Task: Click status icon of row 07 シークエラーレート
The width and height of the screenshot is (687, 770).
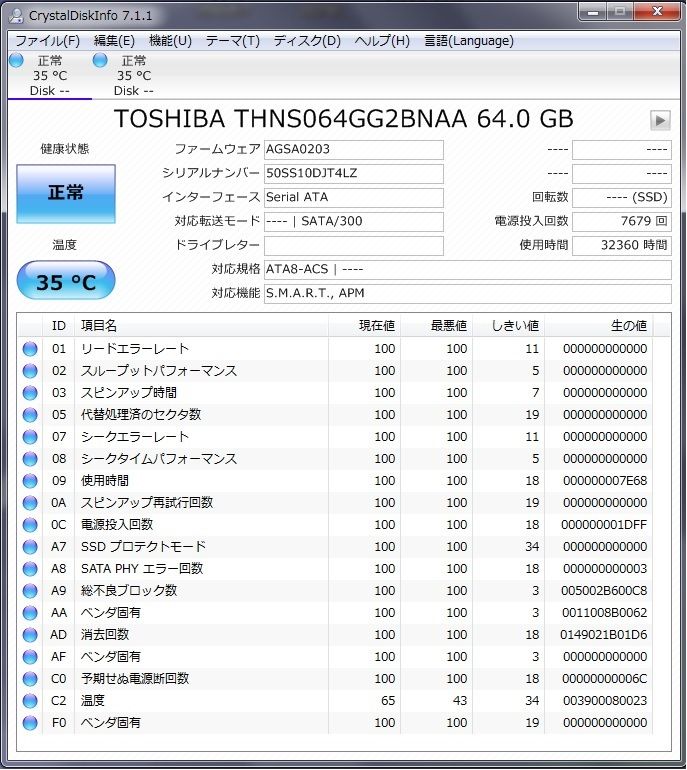Action: 30,437
